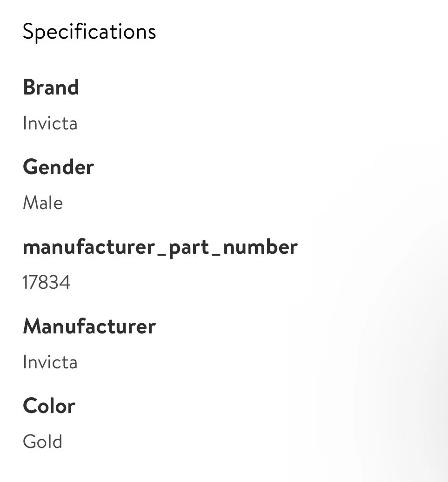The height and width of the screenshot is (482, 448).
Task: Select the Brand label
Action: click(51, 88)
